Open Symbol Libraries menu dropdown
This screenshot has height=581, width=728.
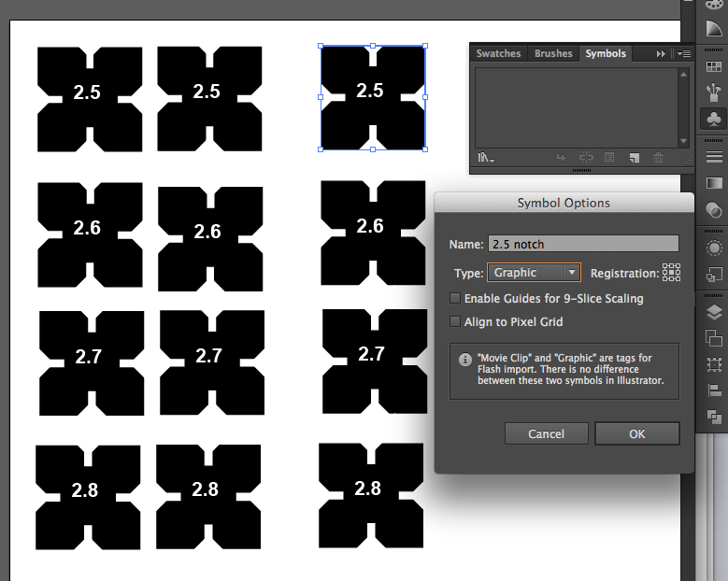click(x=485, y=158)
